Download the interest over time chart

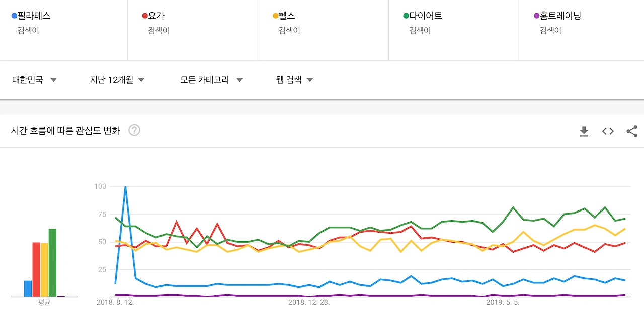click(x=584, y=131)
